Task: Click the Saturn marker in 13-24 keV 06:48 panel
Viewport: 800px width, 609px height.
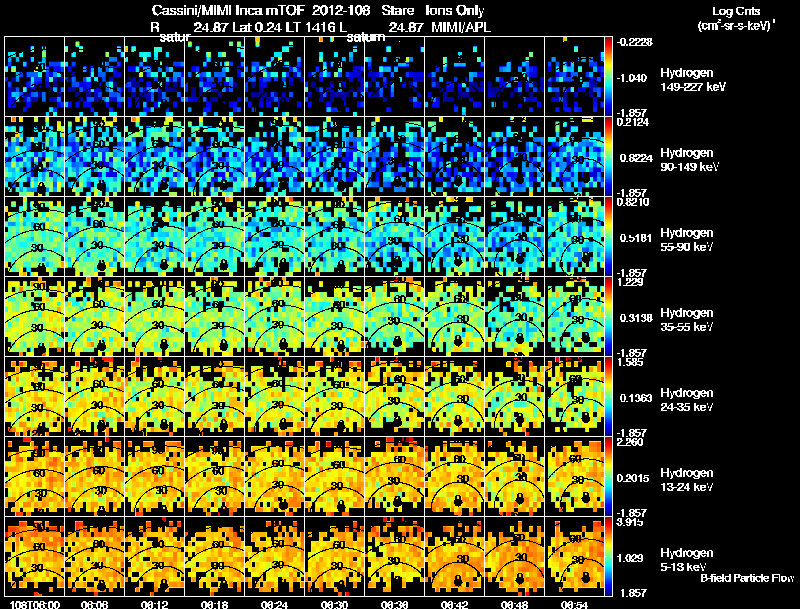Action: coord(519,497)
